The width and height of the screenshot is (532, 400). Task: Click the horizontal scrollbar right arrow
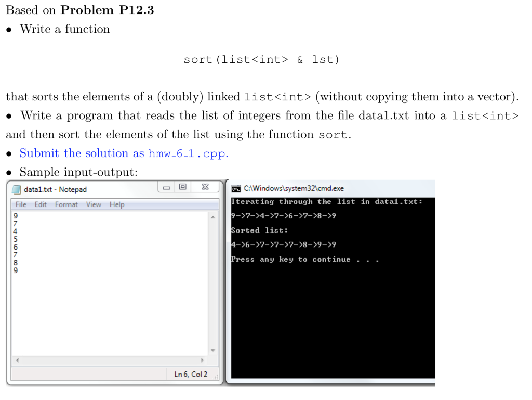click(203, 360)
